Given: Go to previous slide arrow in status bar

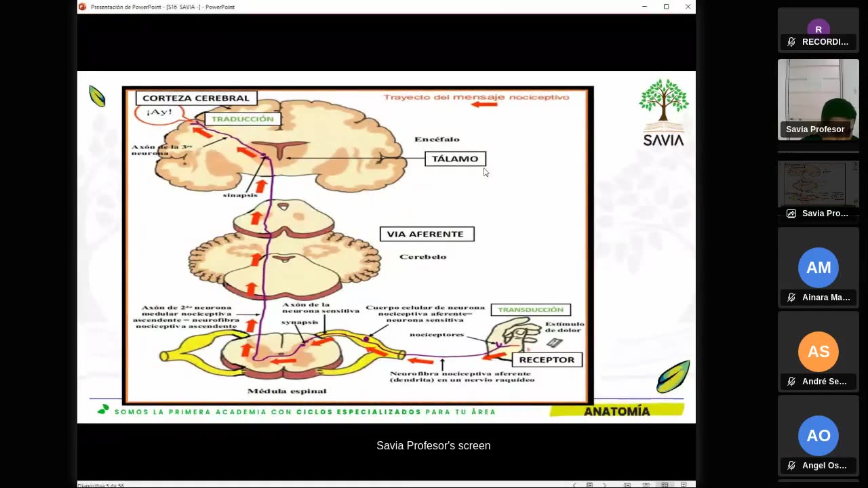Looking at the screenshot, I should [x=575, y=485].
